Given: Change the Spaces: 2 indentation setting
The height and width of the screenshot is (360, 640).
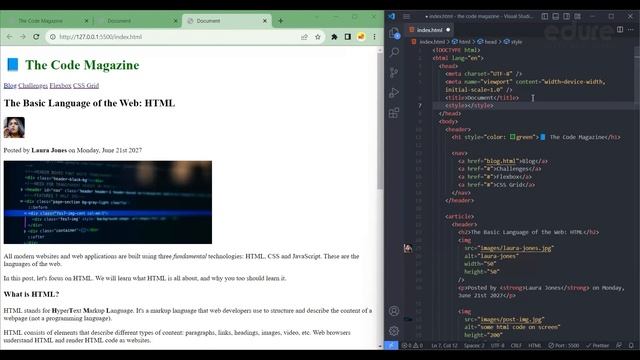Looking at the screenshot, I should click(x=474, y=345).
